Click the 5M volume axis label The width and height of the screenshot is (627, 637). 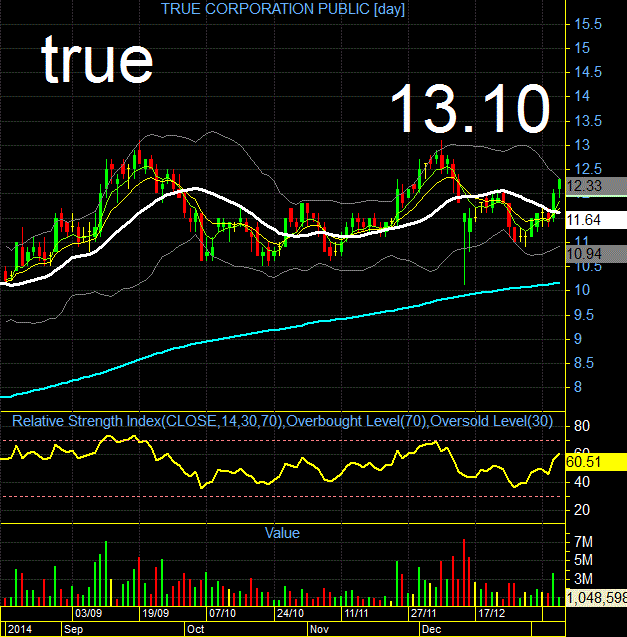click(584, 560)
